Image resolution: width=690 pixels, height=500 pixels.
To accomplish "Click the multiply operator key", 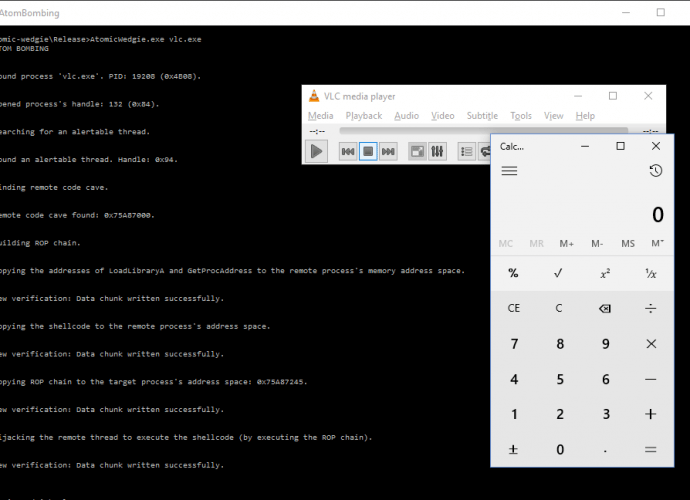I will [x=650, y=344].
